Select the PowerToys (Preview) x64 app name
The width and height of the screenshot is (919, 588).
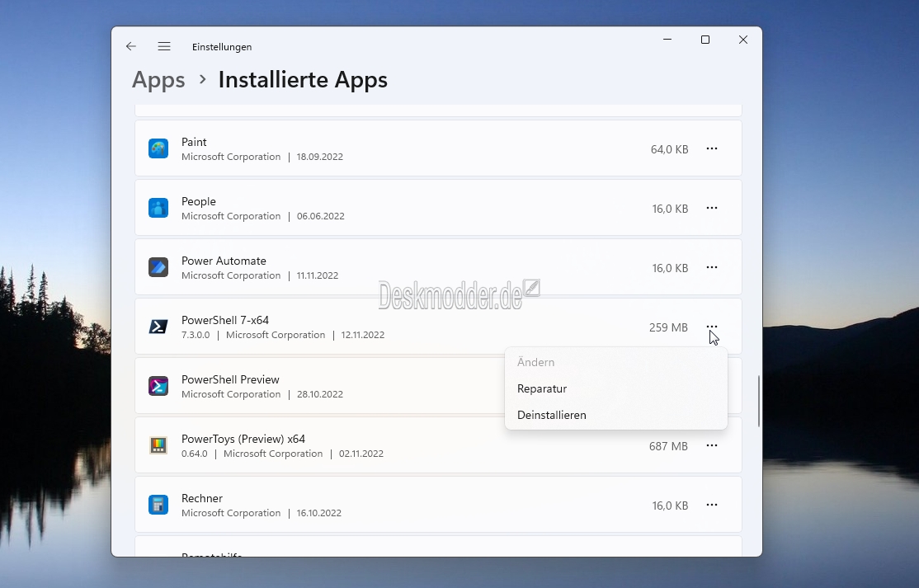[243, 440]
